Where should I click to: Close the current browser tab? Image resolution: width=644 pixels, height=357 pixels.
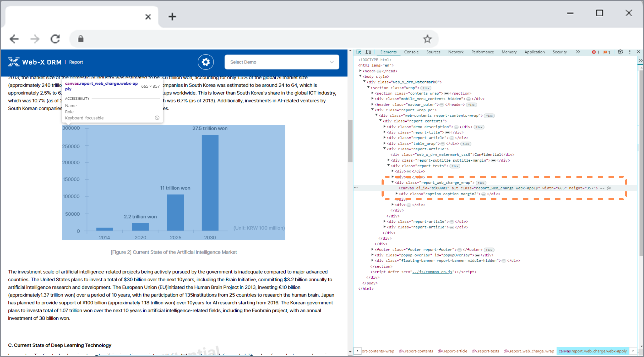148,17
